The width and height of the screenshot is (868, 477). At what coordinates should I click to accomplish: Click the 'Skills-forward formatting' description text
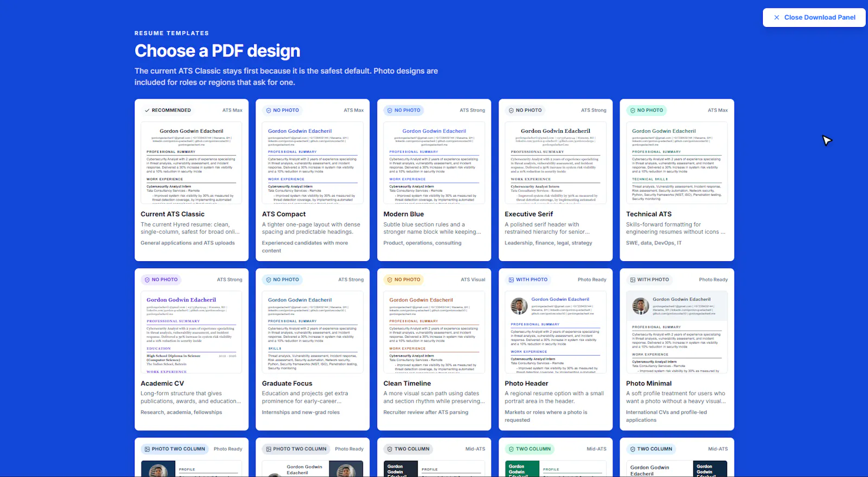[x=675, y=228]
